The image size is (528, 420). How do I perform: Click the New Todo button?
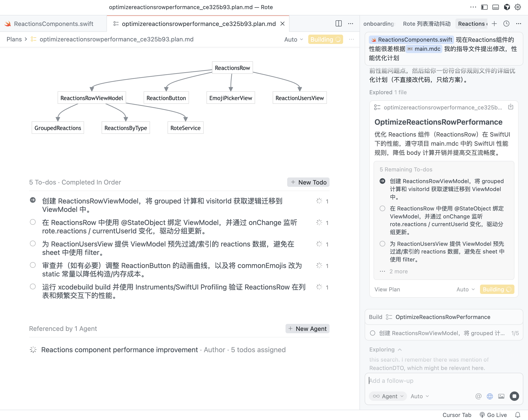tap(308, 182)
